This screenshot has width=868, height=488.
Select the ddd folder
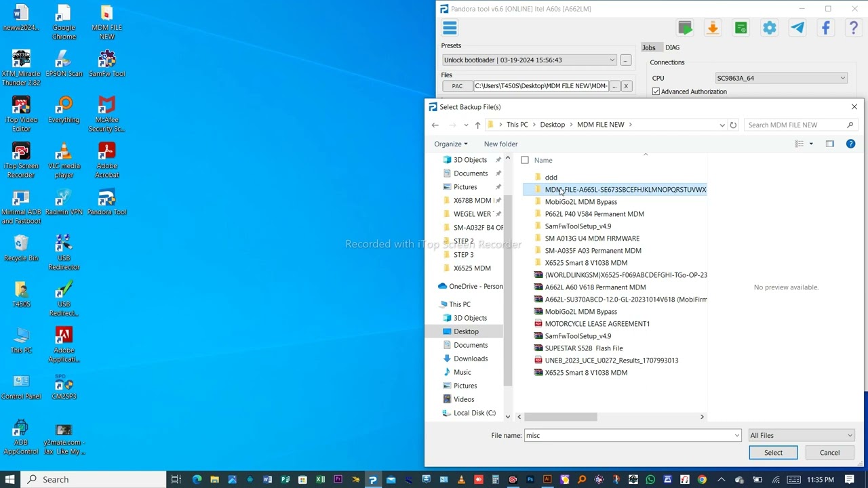click(x=551, y=178)
